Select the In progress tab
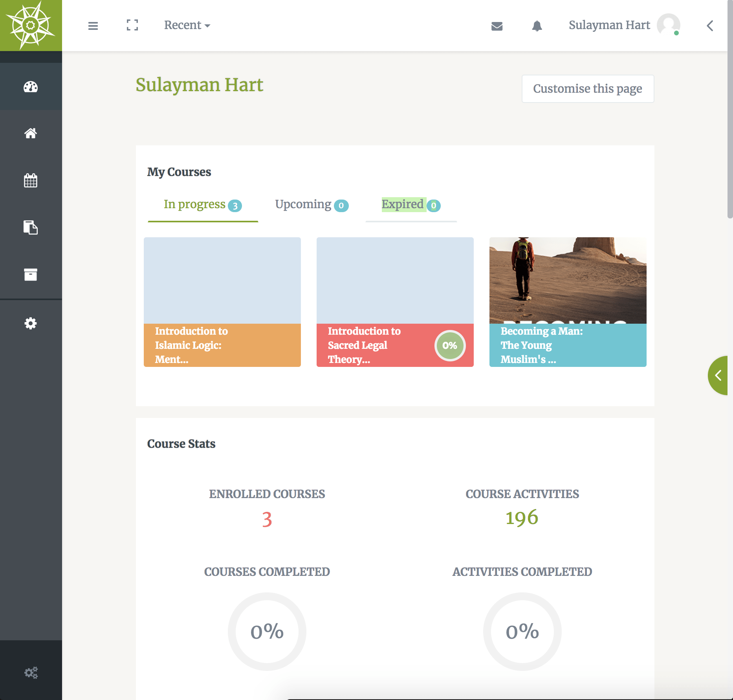 pos(203,205)
